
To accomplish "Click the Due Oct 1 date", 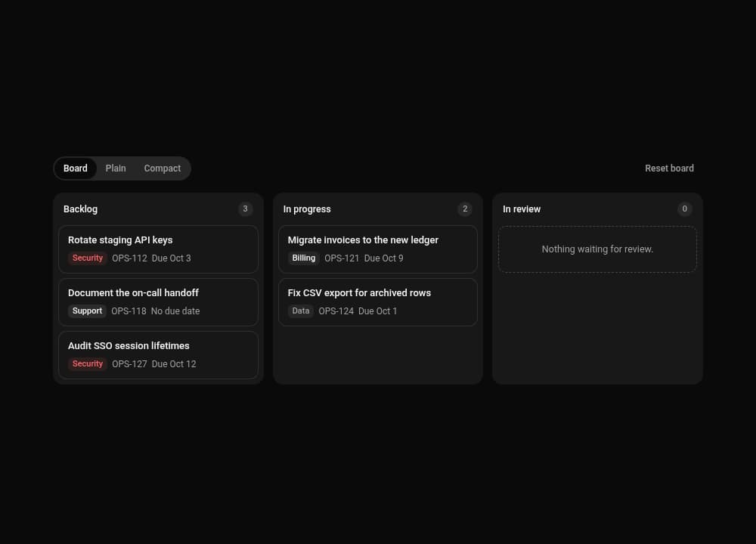I will [378, 311].
